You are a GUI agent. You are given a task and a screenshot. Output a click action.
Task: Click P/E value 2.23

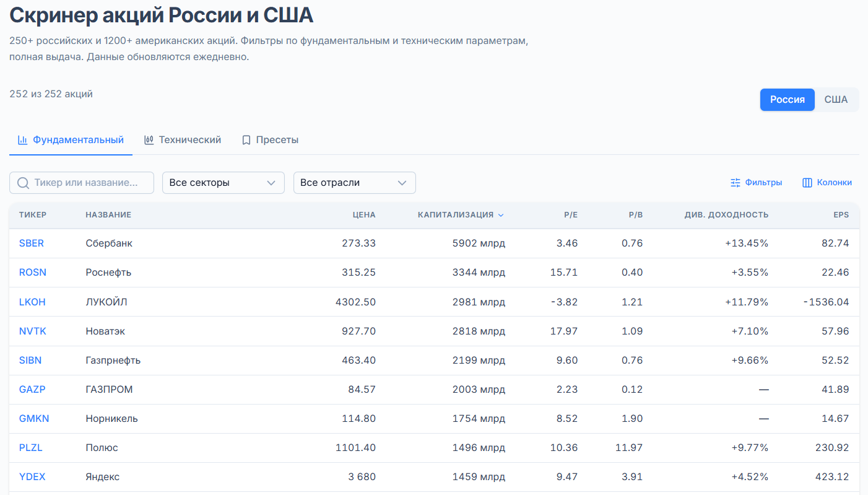[x=567, y=390]
